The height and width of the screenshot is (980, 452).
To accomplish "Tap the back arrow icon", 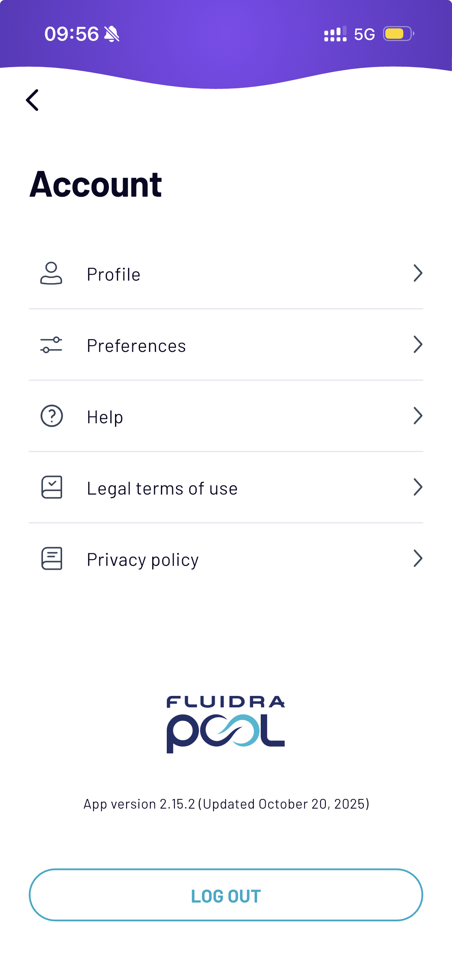I will click(33, 100).
